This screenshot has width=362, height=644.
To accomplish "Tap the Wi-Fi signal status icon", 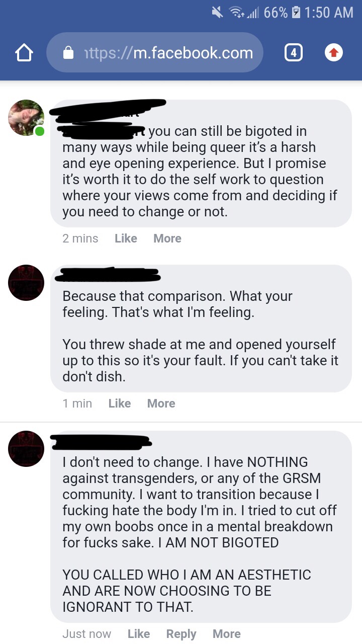I will tap(237, 13).
